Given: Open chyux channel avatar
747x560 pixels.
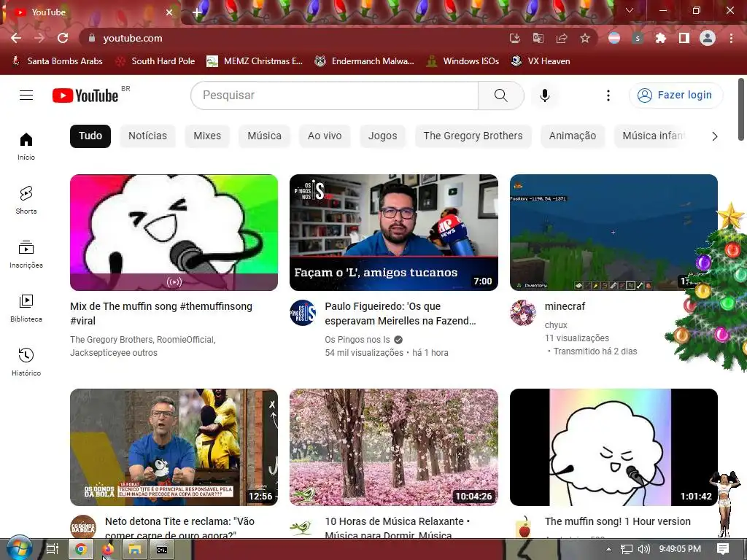Looking at the screenshot, I should 522,313.
